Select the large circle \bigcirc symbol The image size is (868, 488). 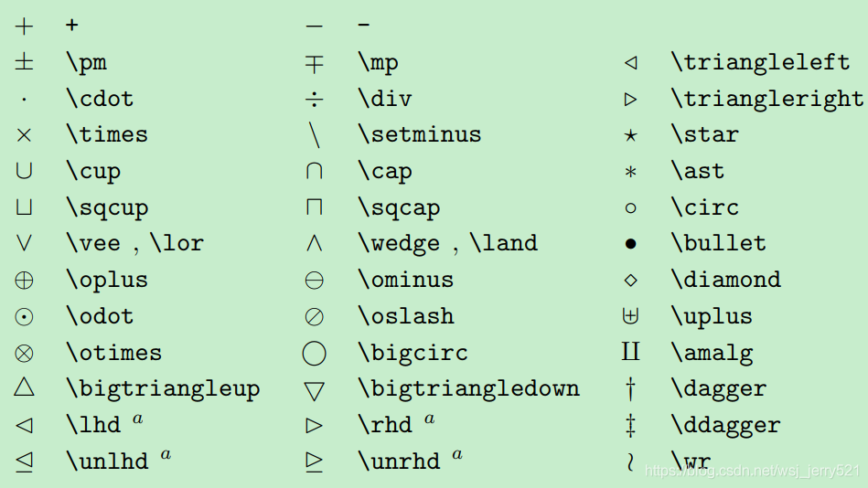coord(314,354)
